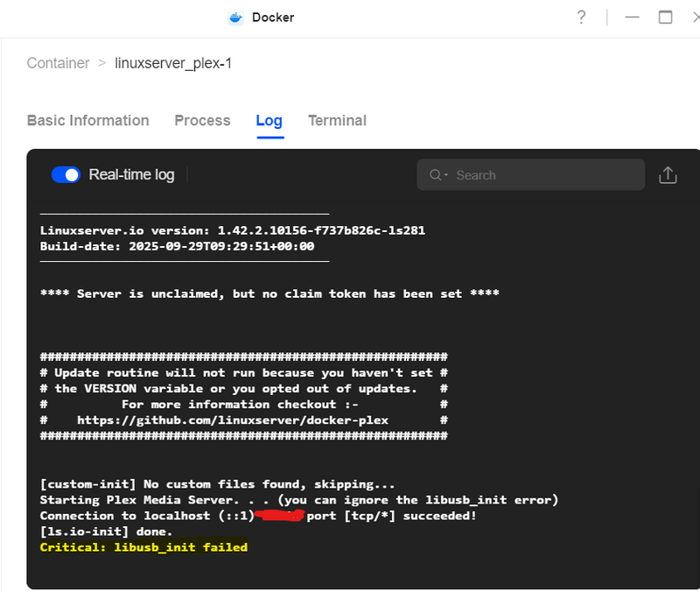The width and height of the screenshot is (700, 592).
Task: Click the search magnifier icon
Action: 435,174
